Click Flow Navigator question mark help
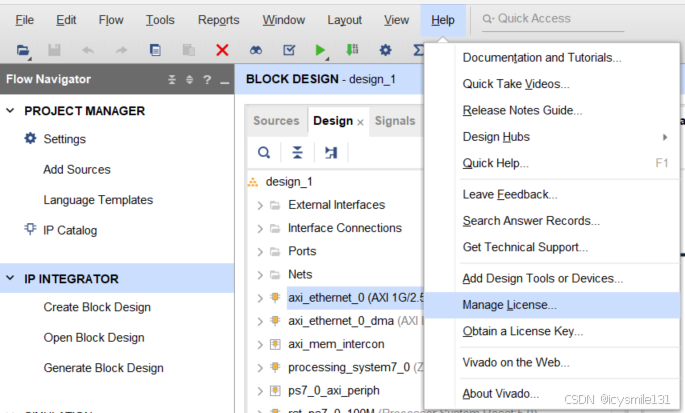The image size is (685, 413). [x=207, y=80]
